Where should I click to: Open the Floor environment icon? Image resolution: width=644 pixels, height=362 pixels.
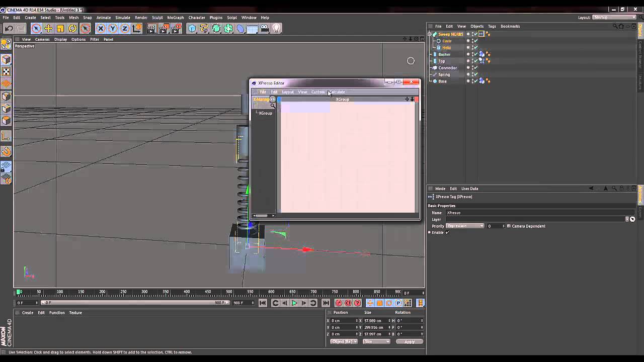coord(253,29)
